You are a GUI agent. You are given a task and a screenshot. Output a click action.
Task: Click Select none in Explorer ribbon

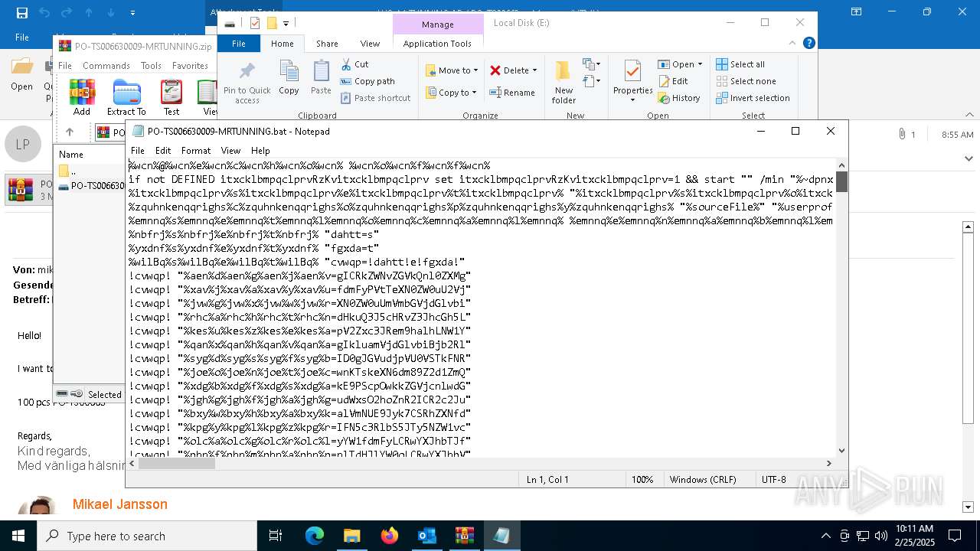coord(746,81)
